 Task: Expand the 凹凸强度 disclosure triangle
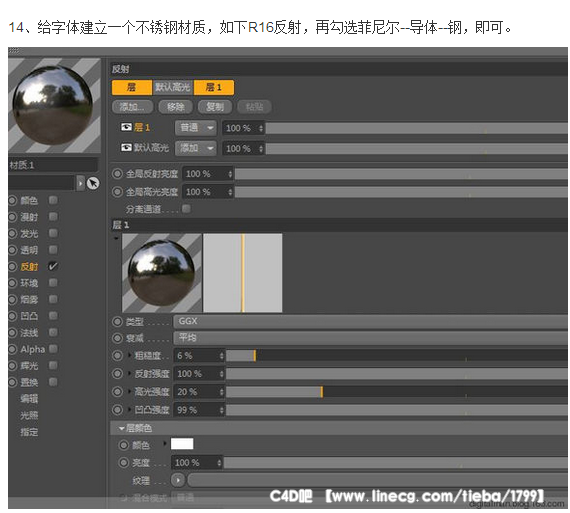[129, 410]
